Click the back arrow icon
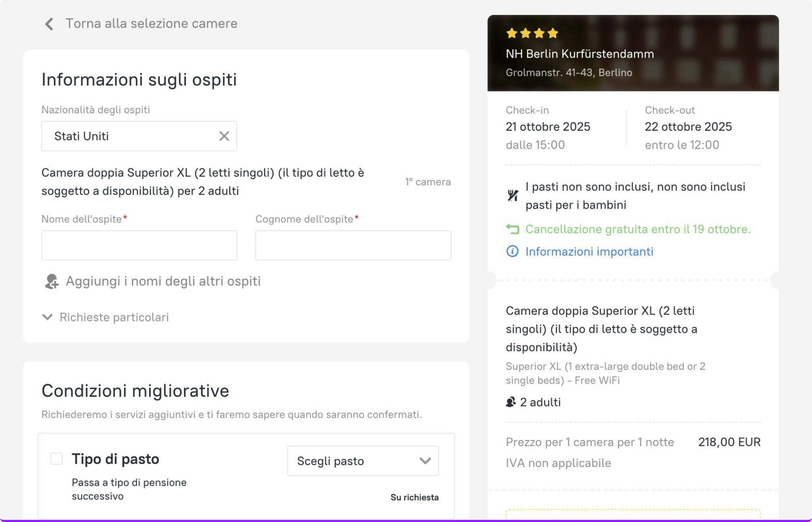Image resolution: width=812 pixels, height=522 pixels. pos(49,24)
